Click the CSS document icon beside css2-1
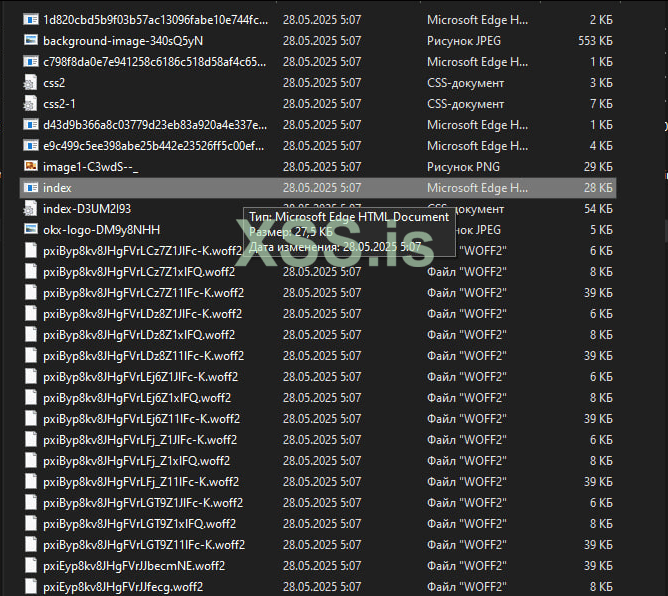The width and height of the screenshot is (668, 596). click(x=30, y=104)
